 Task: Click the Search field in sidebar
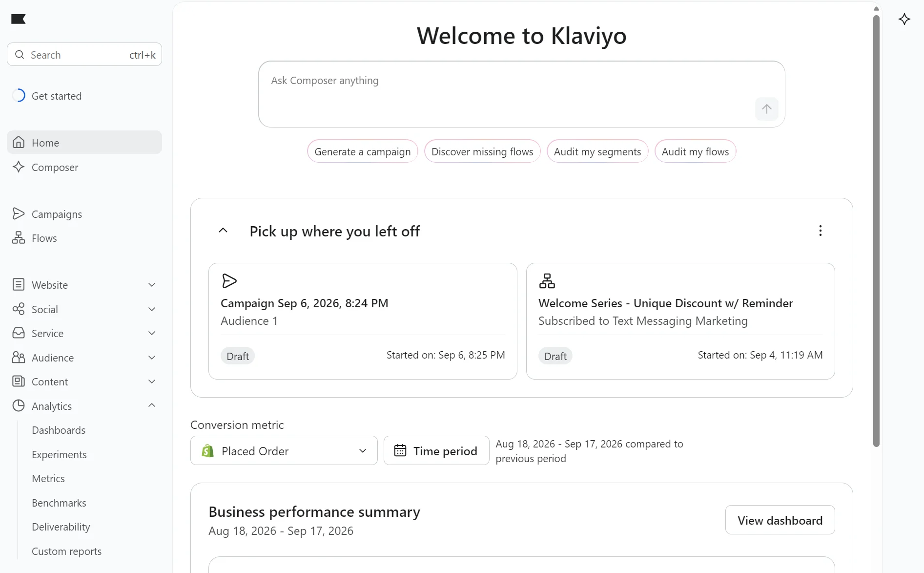coord(84,55)
